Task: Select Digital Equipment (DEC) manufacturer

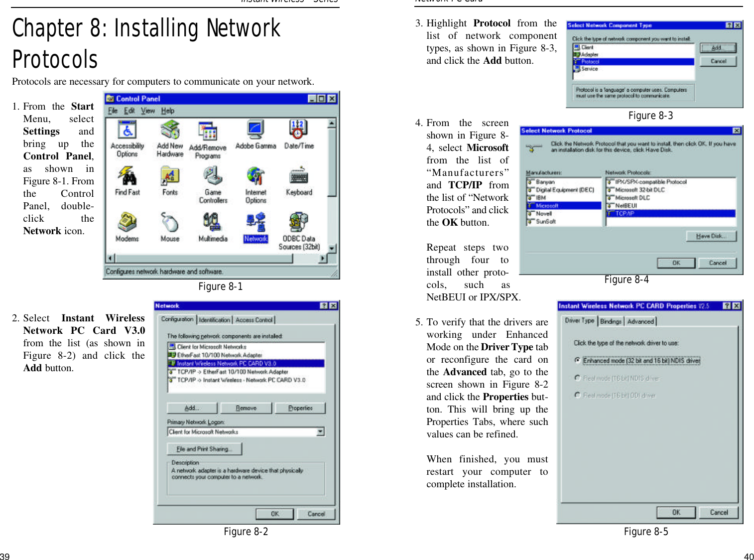Action: [564, 190]
